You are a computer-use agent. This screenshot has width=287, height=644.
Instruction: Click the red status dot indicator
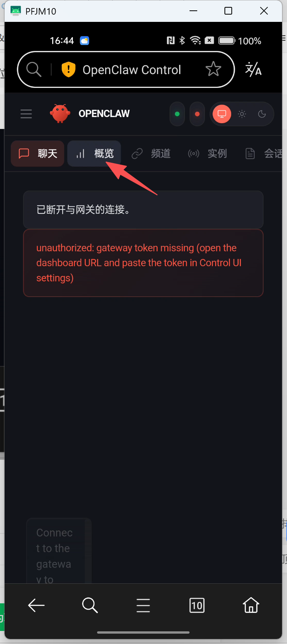tap(197, 114)
